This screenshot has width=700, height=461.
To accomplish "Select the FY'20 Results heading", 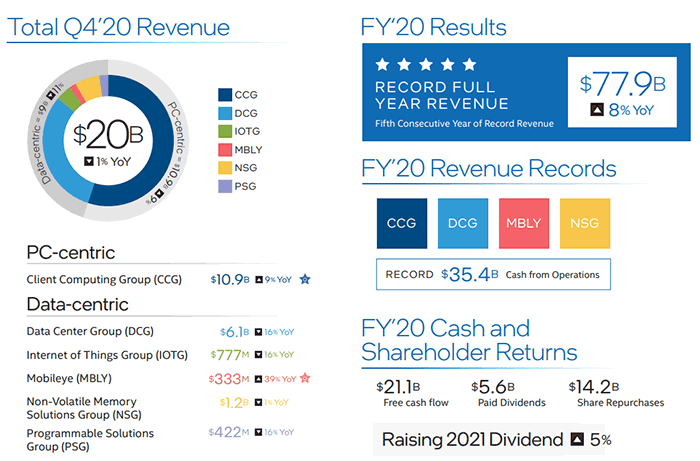I will coord(433,27).
